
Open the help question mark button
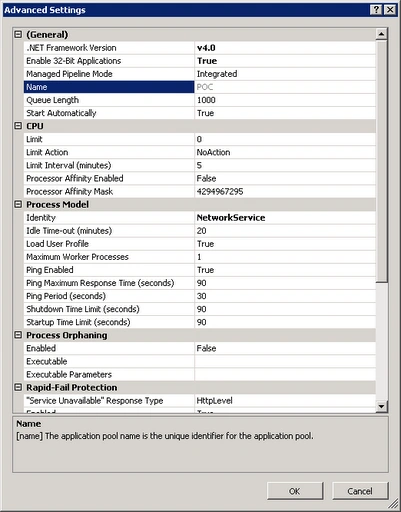376,10
